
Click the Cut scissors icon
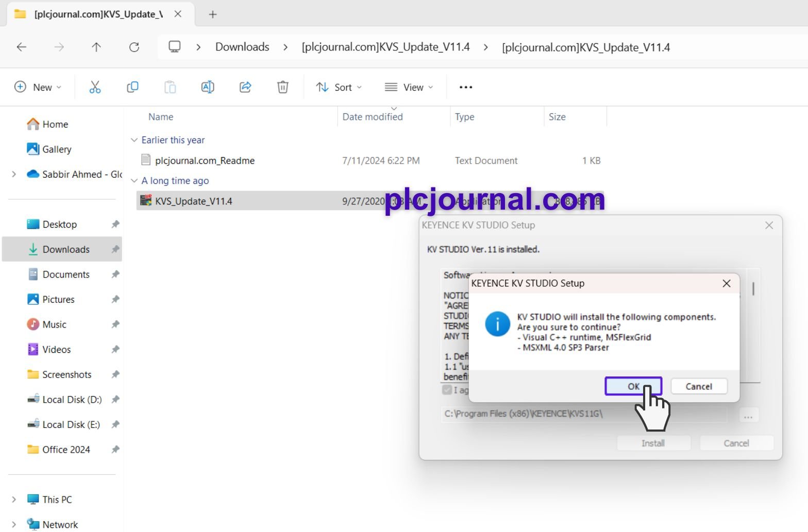(x=95, y=87)
